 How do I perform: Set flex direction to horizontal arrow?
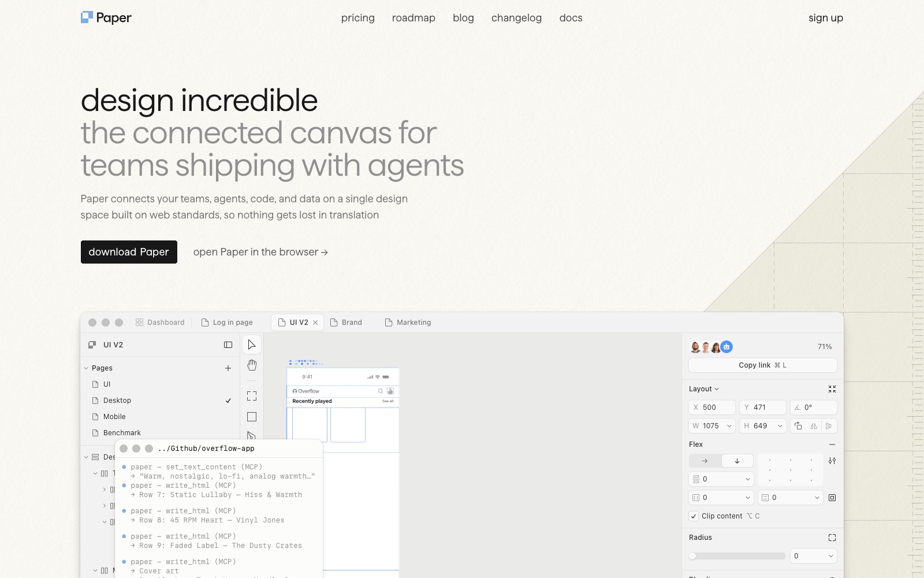(705, 461)
